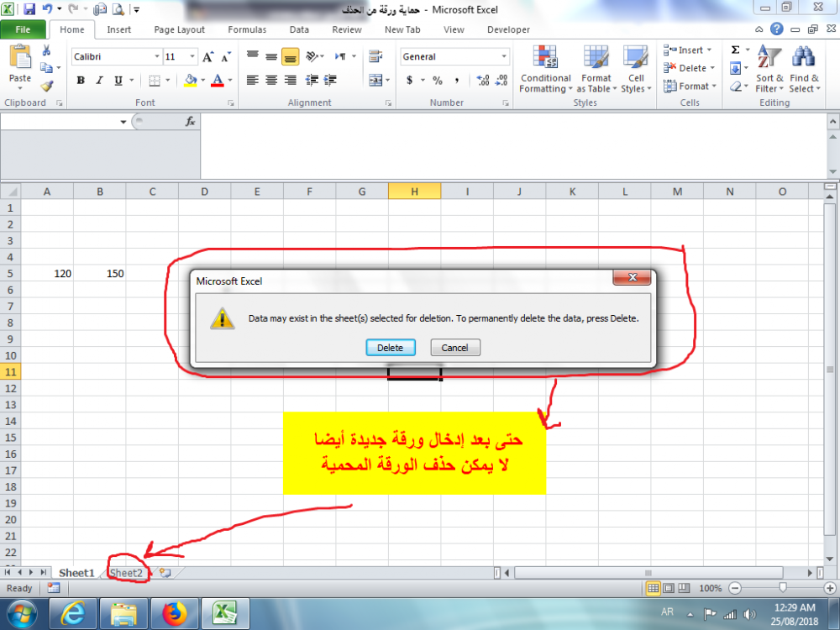Image resolution: width=840 pixels, height=630 pixels.
Task: Open Find & Select binoculars
Action: 804,70
